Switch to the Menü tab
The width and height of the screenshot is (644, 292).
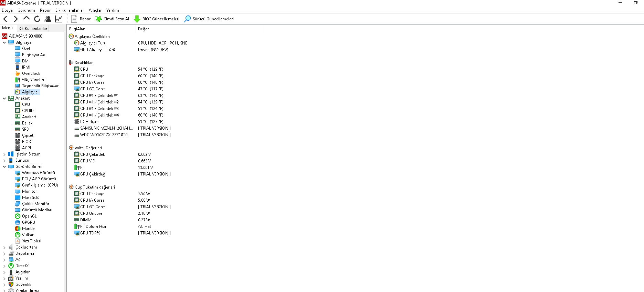click(8, 28)
